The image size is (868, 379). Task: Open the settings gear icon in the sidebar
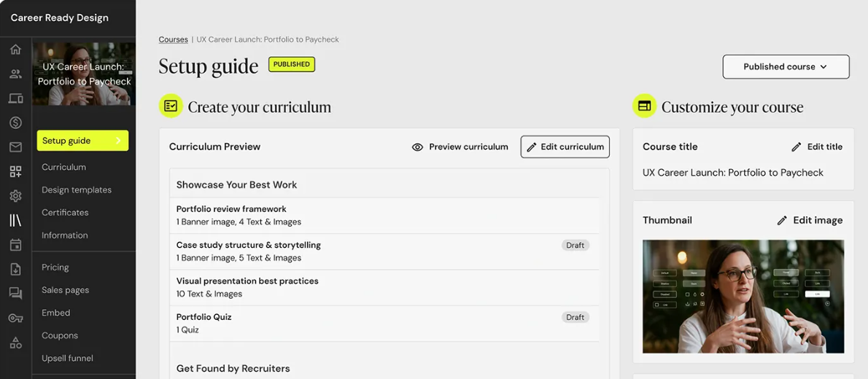[15, 196]
